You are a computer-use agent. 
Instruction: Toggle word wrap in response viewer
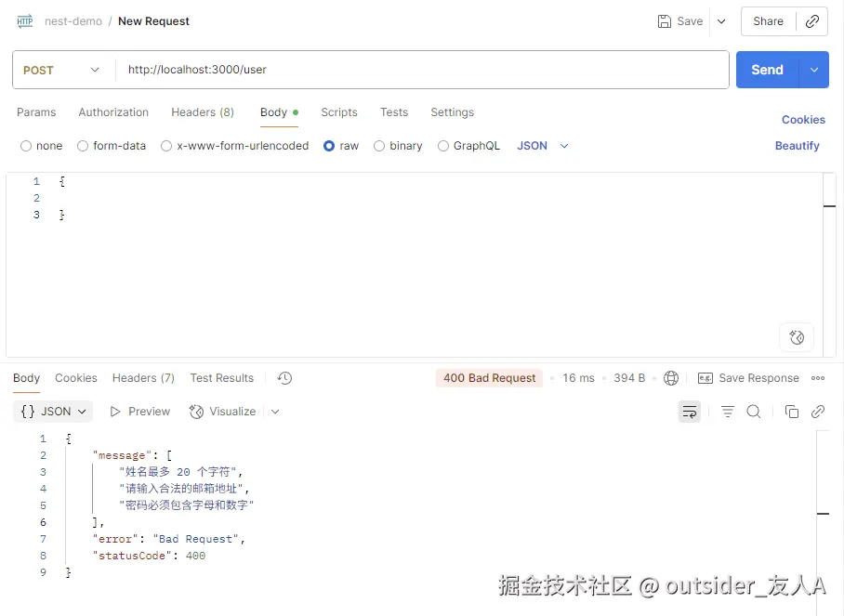[690, 412]
